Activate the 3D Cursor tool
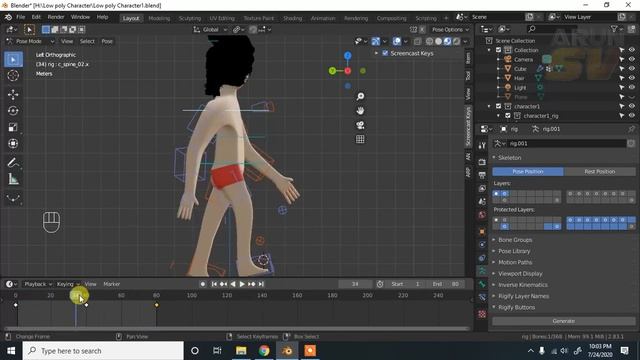Viewport: 640px width, 360px height. click(13, 76)
